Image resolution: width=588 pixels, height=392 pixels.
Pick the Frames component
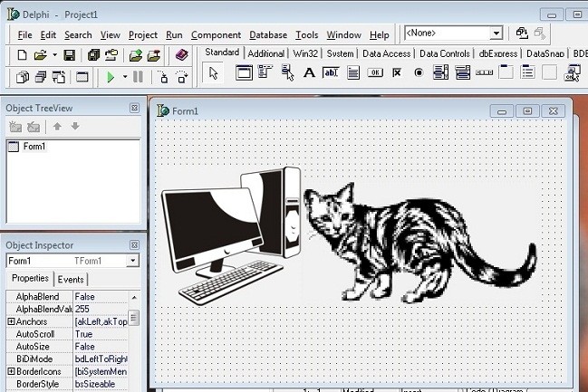coord(244,72)
